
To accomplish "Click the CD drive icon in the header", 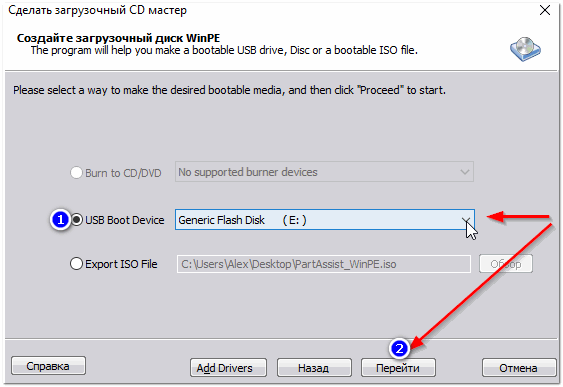I will [525, 49].
